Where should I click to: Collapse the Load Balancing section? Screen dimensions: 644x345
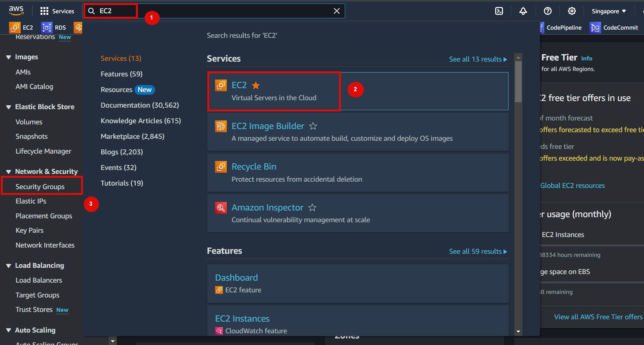(x=9, y=266)
